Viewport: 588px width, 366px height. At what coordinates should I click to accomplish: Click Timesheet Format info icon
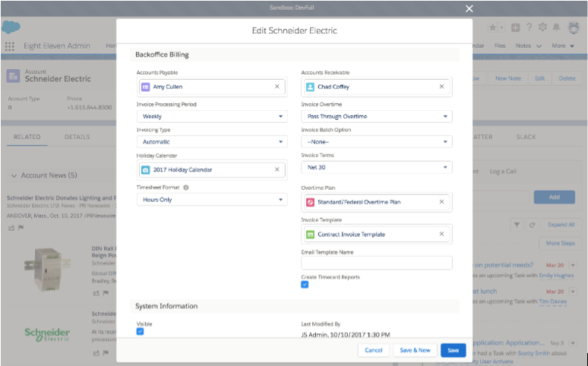(x=186, y=188)
